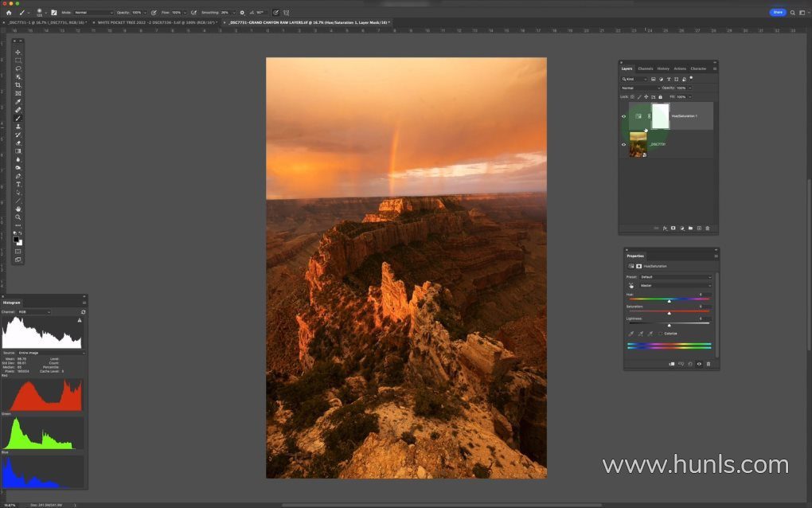Select the Eyedropper tool in toolbar

pos(18,102)
